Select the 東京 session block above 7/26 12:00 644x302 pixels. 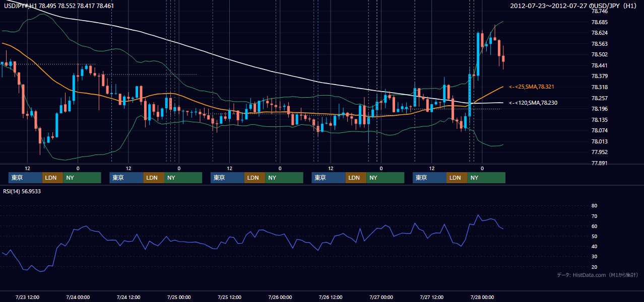point(329,178)
